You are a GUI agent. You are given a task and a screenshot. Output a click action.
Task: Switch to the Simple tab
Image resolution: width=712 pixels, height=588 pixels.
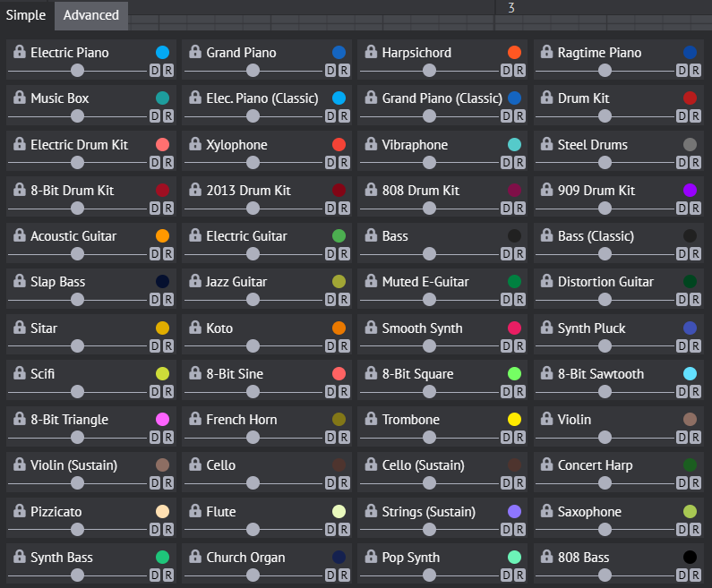(26, 15)
